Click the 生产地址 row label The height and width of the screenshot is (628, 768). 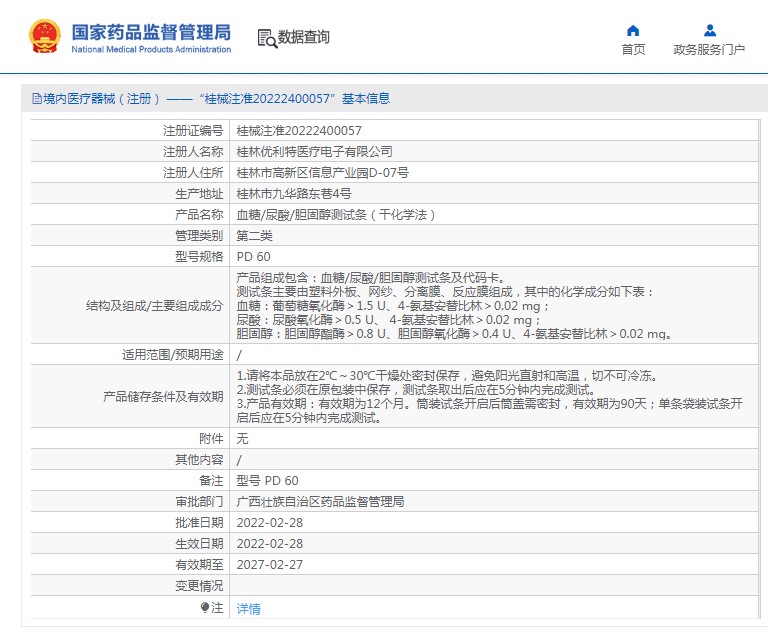tap(199, 194)
